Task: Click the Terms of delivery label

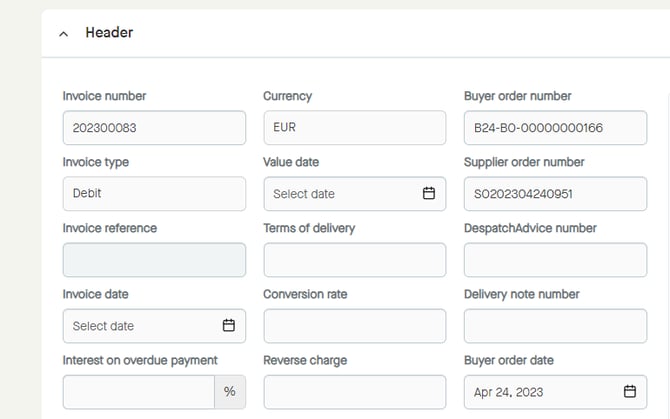Action: (x=309, y=228)
